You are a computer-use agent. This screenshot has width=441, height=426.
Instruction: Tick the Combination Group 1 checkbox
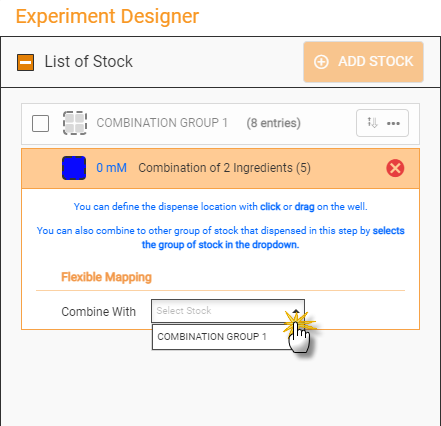pos(41,123)
